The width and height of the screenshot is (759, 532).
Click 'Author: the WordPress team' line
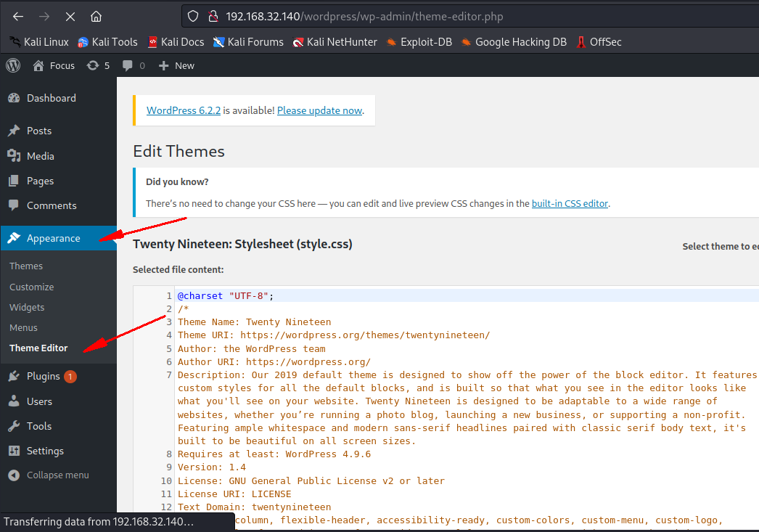(251, 348)
